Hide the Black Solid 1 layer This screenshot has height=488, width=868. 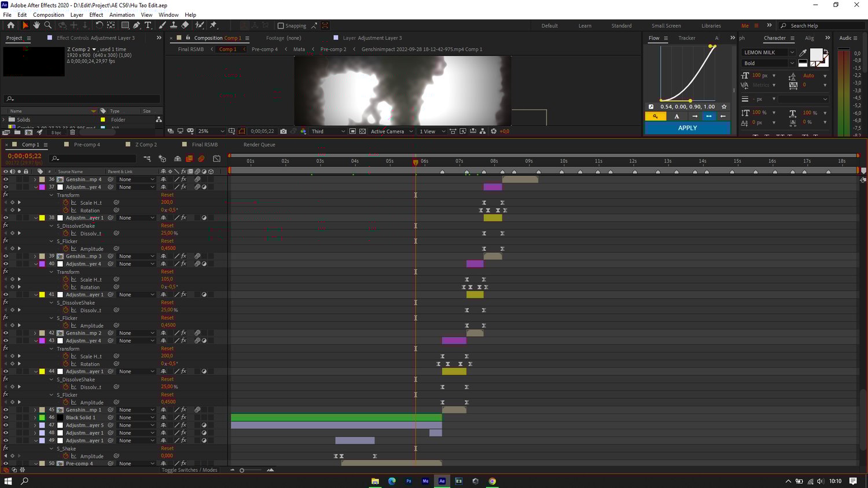(6, 417)
